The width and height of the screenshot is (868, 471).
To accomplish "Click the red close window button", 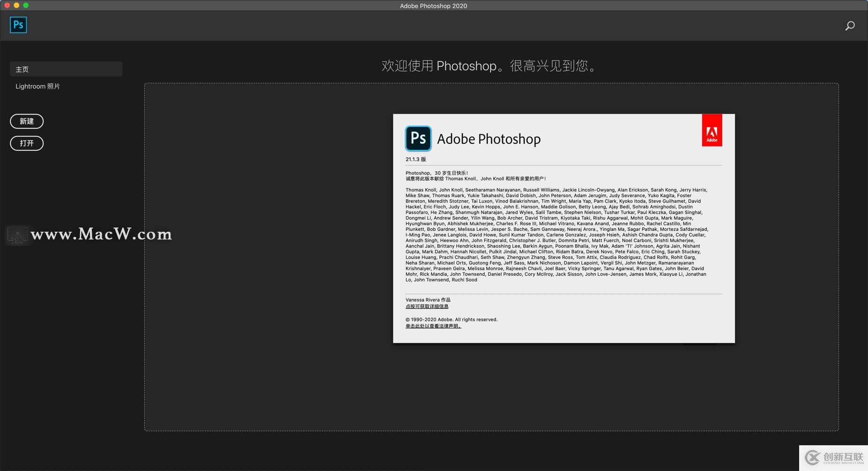I will [7, 5].
